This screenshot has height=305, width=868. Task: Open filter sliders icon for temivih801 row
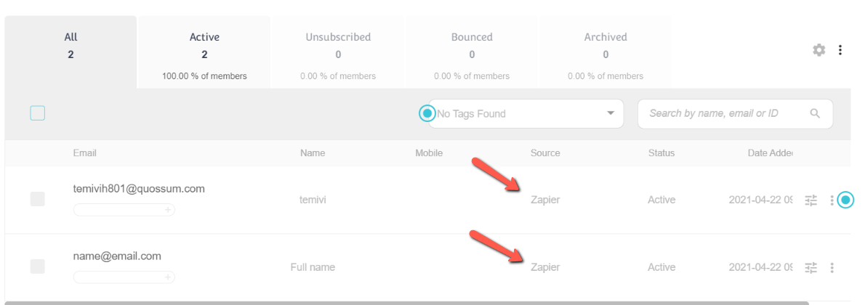[x=811, y=200]
